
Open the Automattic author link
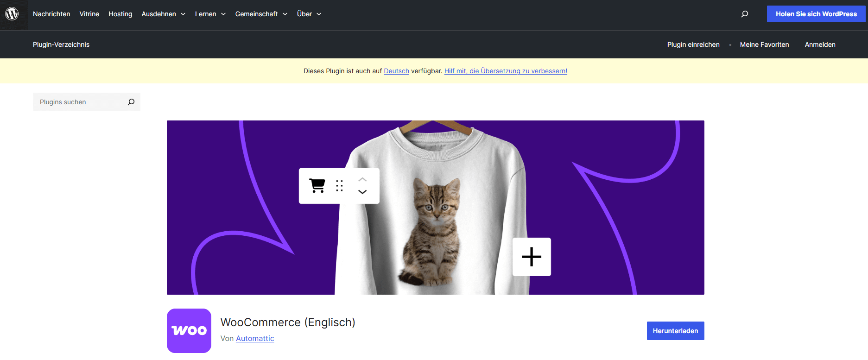coord(255,339)
